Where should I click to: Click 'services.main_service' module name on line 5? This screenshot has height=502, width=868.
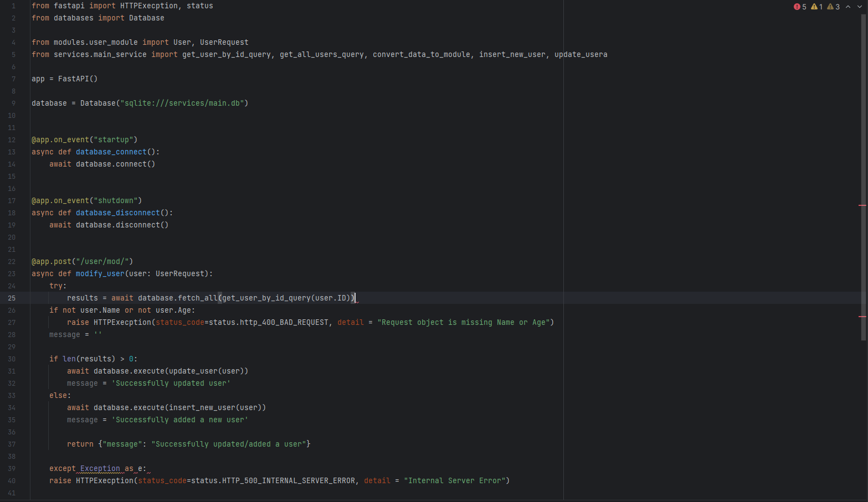click(100, 54)
